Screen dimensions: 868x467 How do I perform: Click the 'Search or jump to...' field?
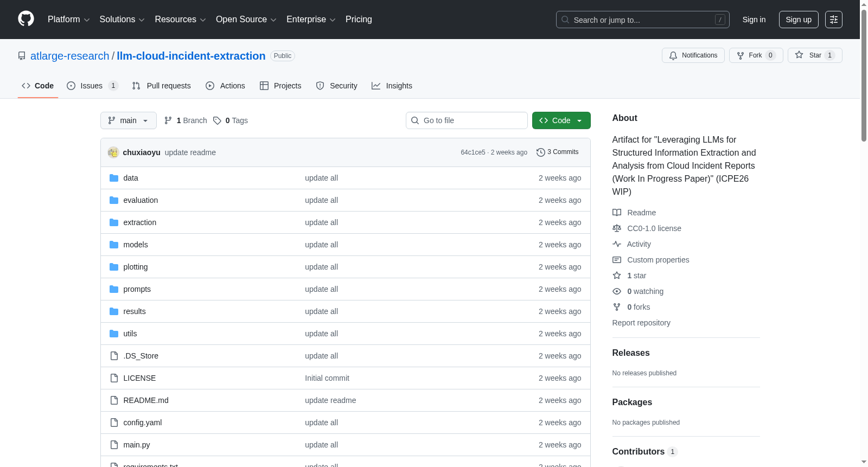point(643,20)
